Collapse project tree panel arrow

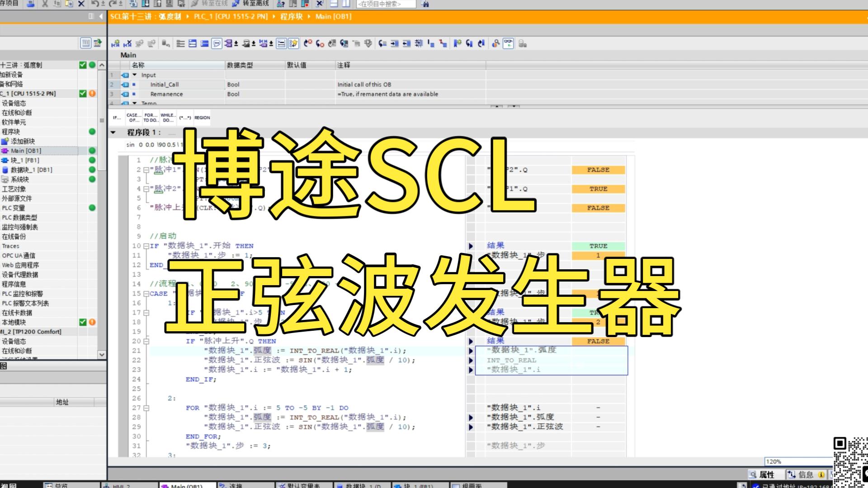pos(100,16)
